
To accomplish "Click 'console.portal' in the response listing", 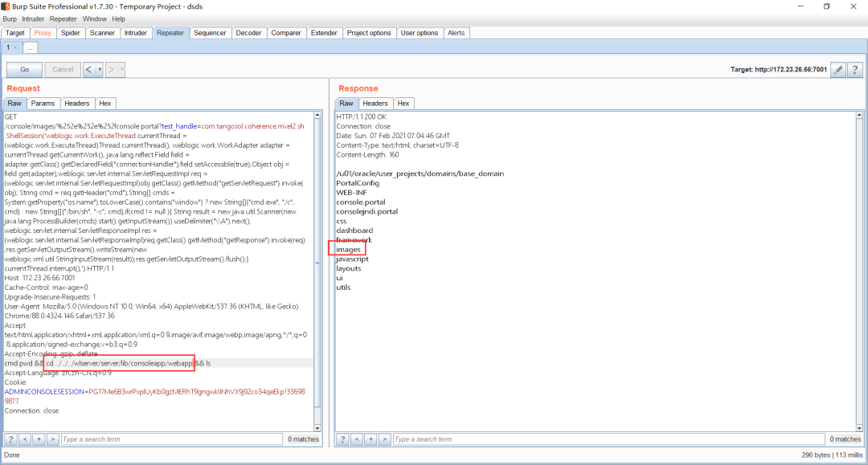I will coord(360,202).
